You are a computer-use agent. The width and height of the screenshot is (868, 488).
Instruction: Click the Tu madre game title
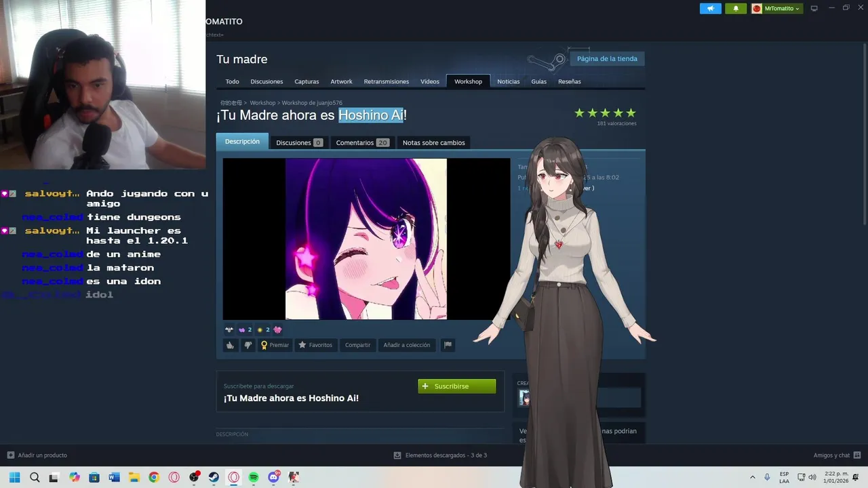[242, 60]
